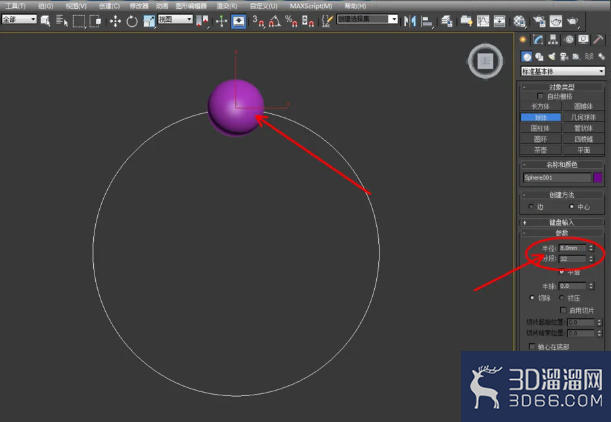This screenshot has height=422, width=611.
Task: Toggle Spinner Snap
Action: 308,21
